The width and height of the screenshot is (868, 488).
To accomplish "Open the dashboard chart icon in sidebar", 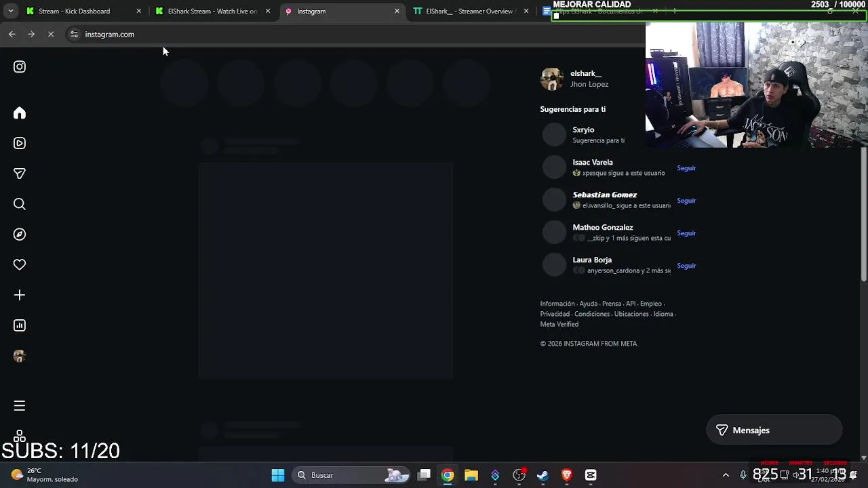I will point(20,325).
